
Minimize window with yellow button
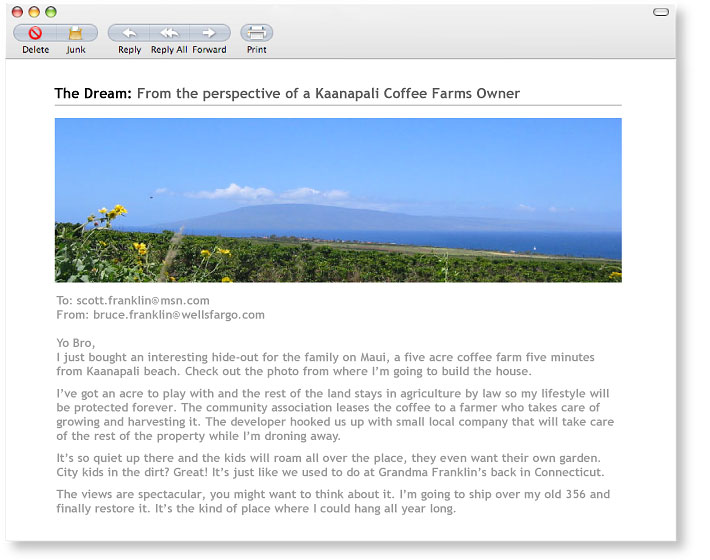(34, 12)
